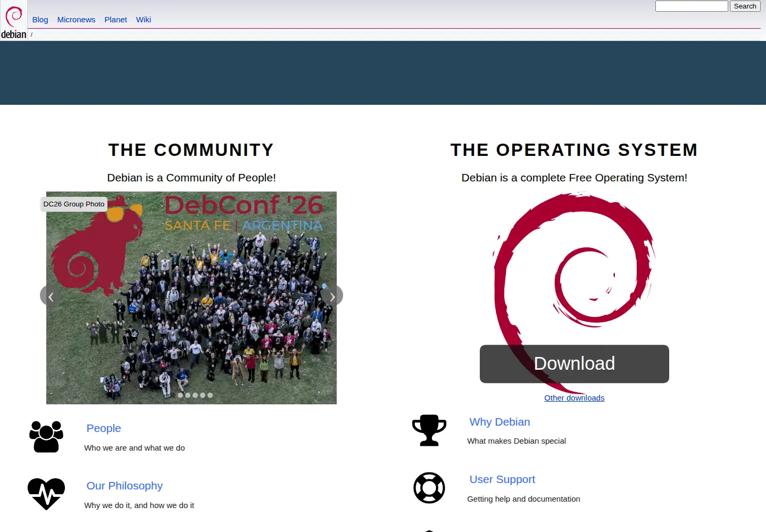
Task: Select the first dark carousel indicator dot
Action: coord(173,395)
